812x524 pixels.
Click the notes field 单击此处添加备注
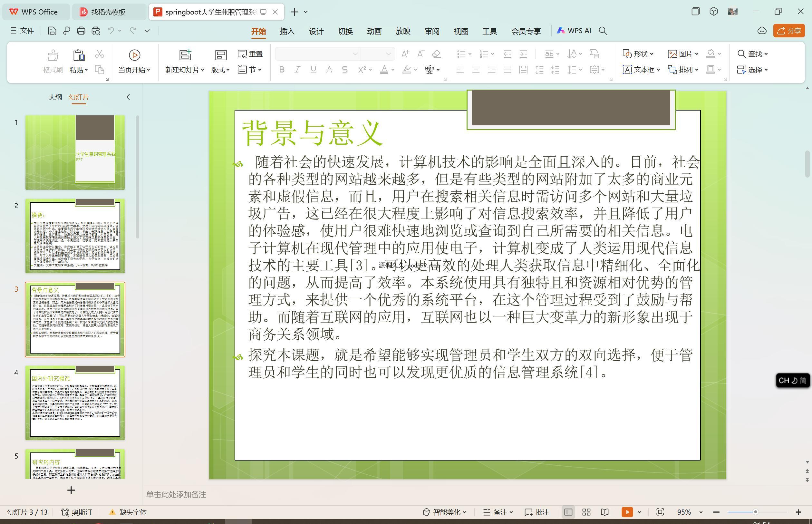[x=176, y=494]
